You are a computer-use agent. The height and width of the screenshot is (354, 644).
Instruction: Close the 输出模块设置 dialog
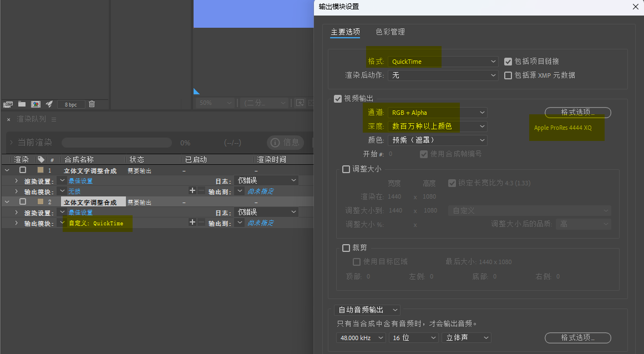(x=635, y=7)
